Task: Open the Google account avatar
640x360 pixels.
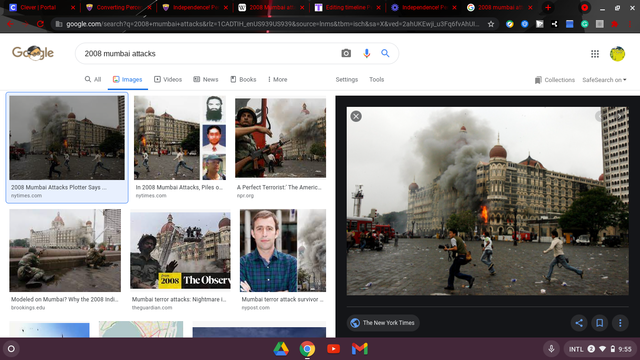Action: tap(617, 53)
